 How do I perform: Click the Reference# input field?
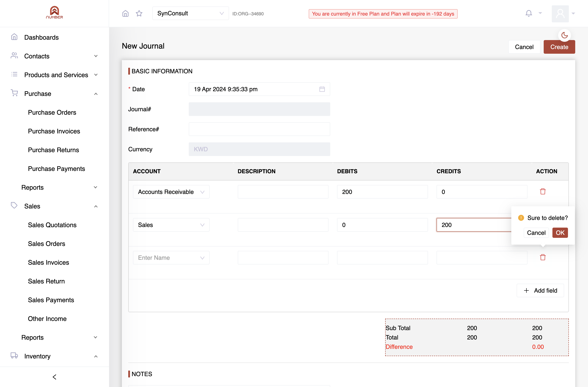(259, 129)
